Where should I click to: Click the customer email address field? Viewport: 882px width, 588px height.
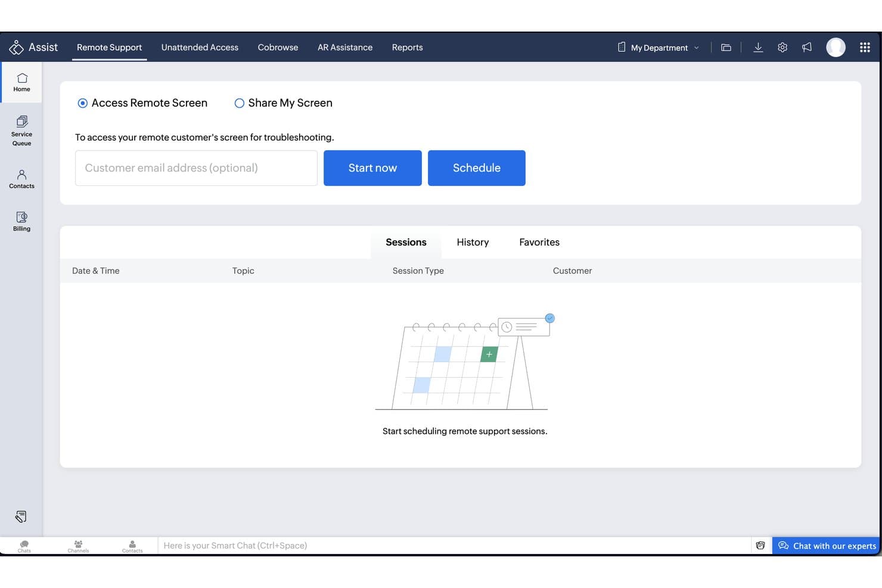coord(196,168)
